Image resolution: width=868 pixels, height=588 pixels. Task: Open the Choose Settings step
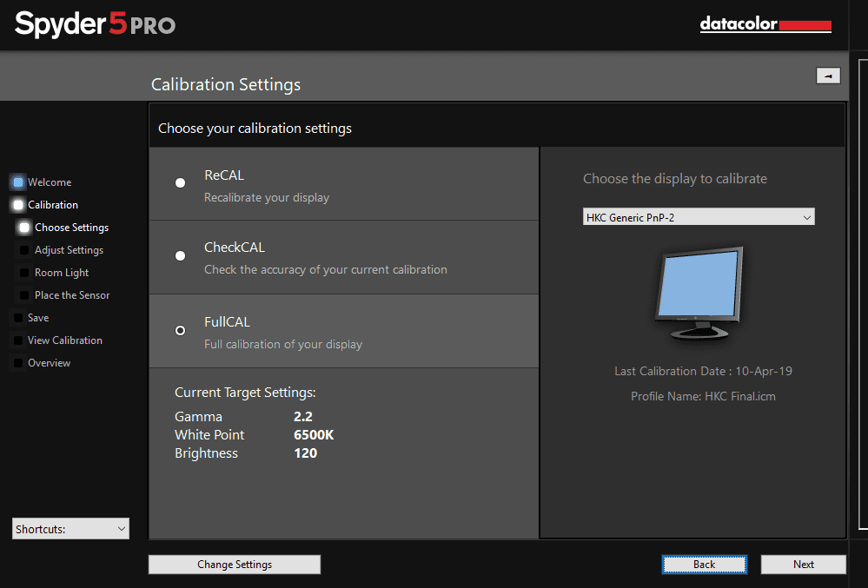coord(71,228)
